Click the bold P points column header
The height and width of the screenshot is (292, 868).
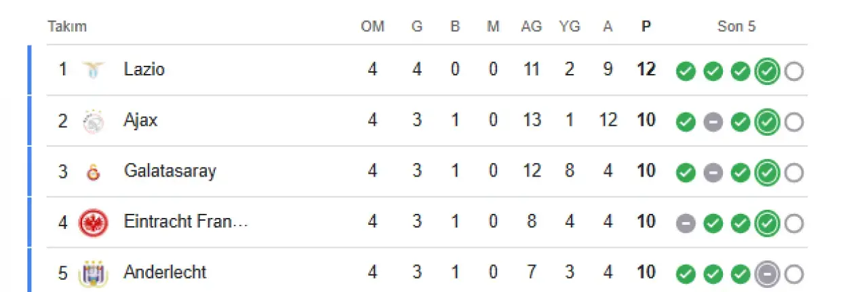pos(646,27)
